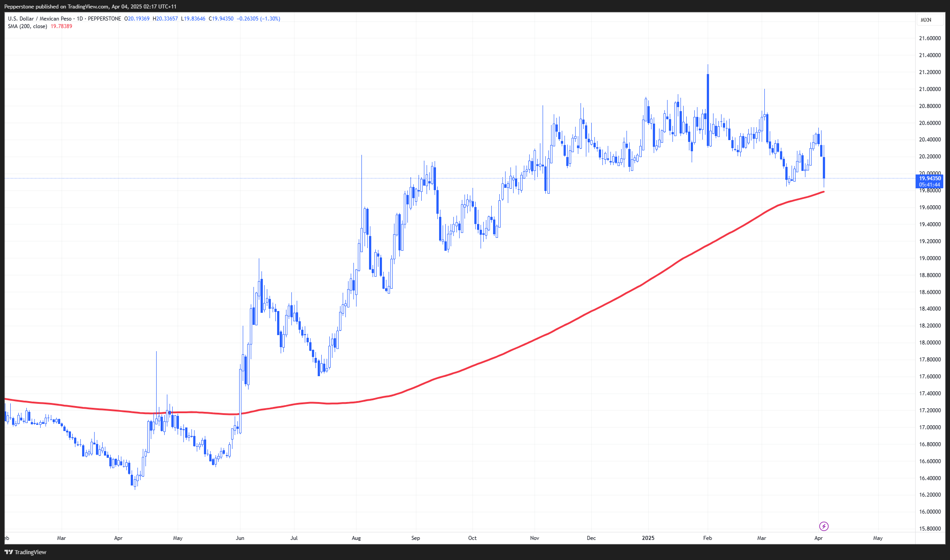The image size is (950, 560).
Task: Click the purple lightning bolt event icon
Action: 824,526
